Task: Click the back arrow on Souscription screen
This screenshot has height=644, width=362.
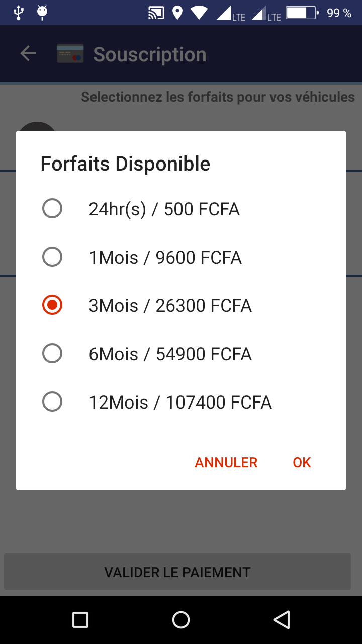Action: coord(28,53)
